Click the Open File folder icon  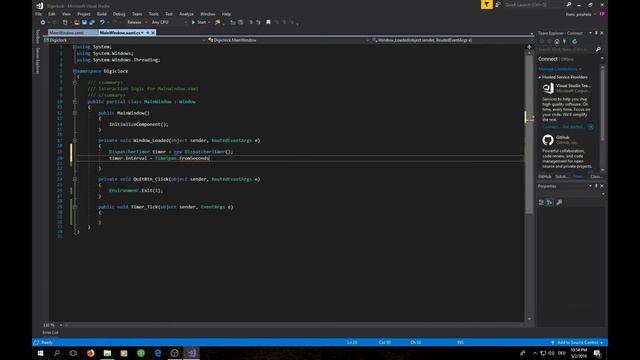coord(76,22)
